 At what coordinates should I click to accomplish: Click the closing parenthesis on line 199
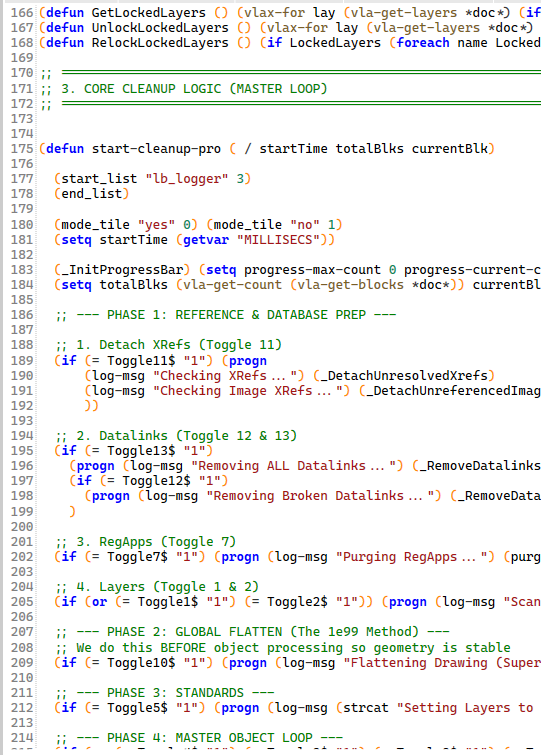[x=72, y=511]
